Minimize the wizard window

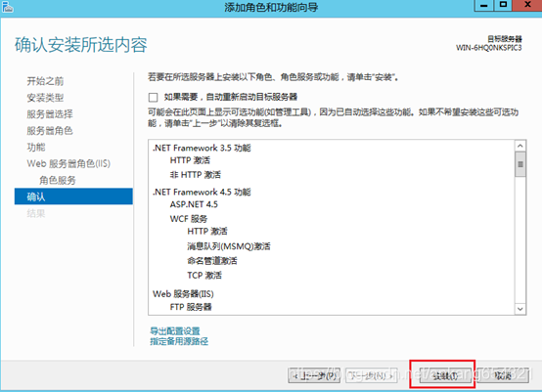coord(484,6)
